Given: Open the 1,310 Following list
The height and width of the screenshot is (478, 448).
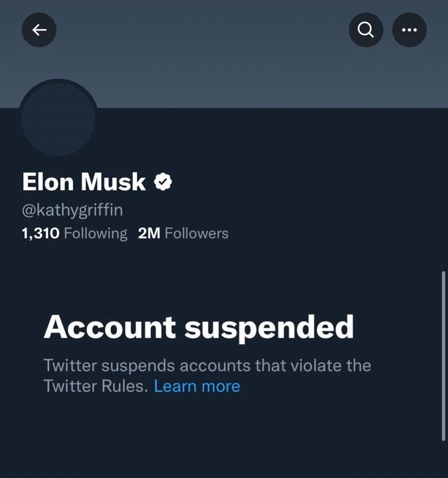Looking at the screenshot, I should (74, 233).
